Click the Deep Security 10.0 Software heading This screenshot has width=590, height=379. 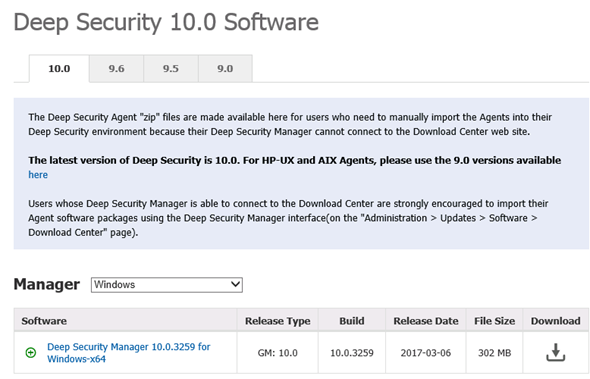pos(166,22)
